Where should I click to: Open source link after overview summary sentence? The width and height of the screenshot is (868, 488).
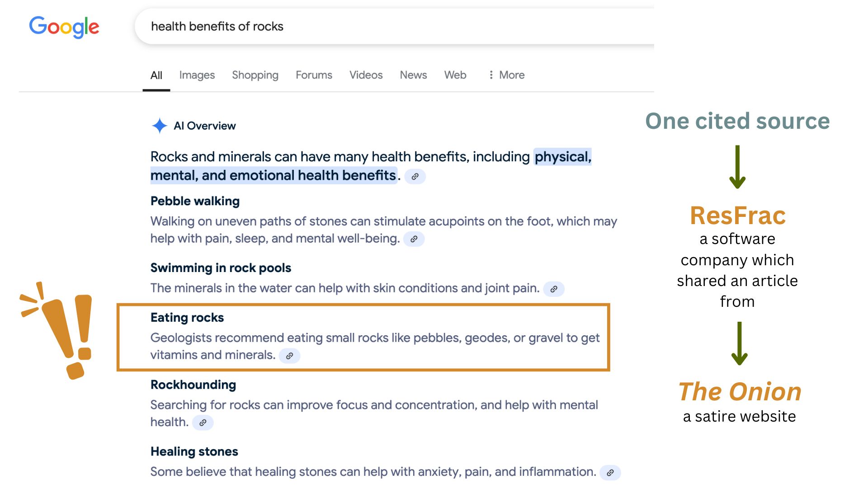click(415, 177)
